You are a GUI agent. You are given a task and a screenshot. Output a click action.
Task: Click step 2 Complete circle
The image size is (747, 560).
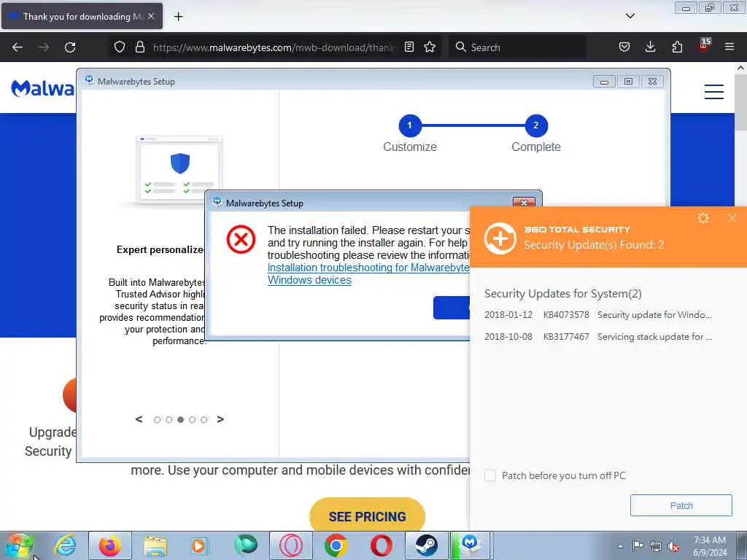pyautogui.click(x=536, y=125)
